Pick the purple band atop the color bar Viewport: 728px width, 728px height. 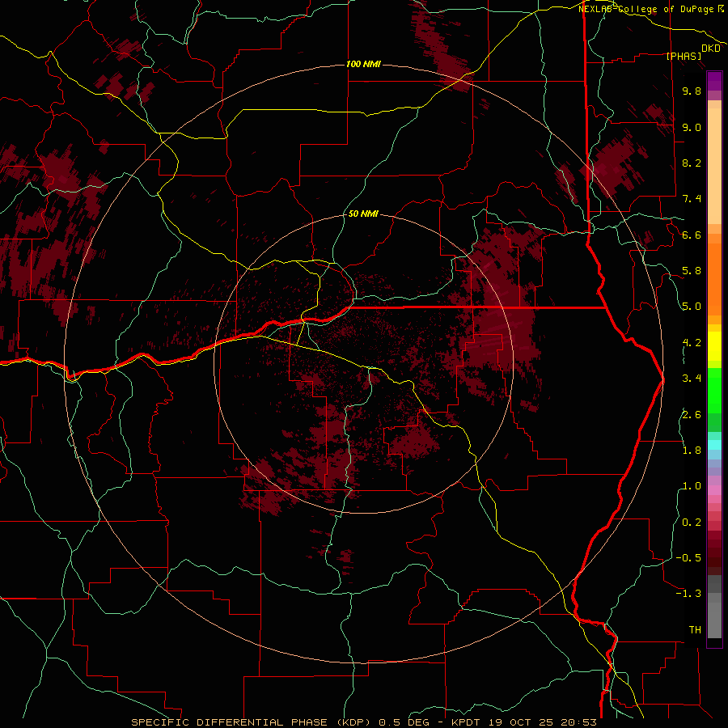click(714, 81)
